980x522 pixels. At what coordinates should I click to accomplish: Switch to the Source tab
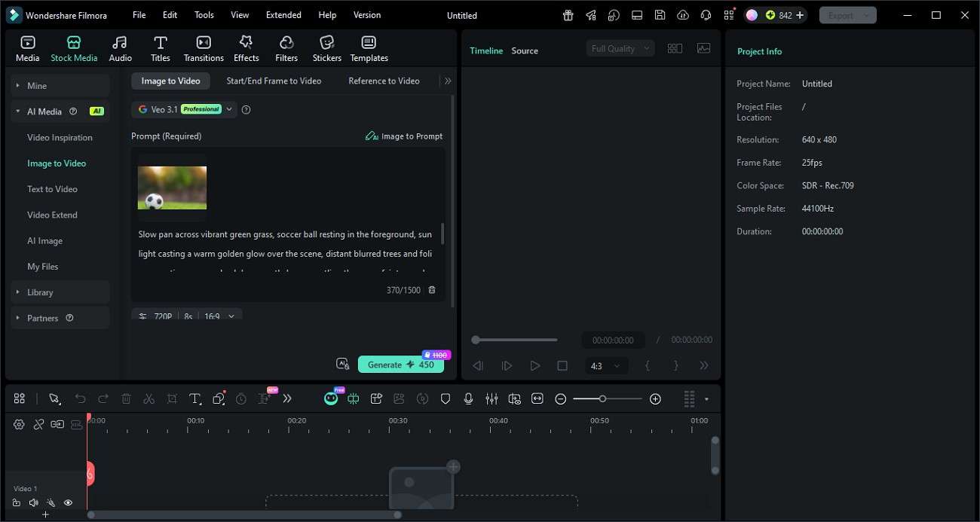tap(525, 50)
